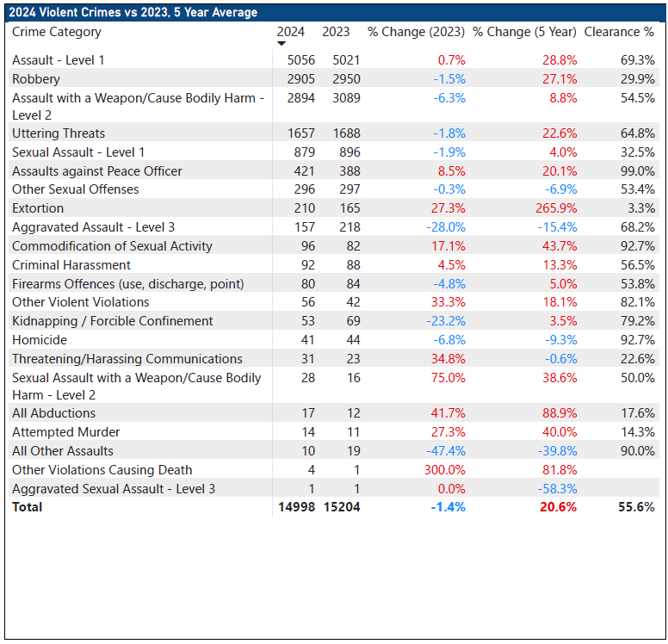Viewport: 668px width, 644px height.
Task: Select the Robbery row label
Action: 34,79
